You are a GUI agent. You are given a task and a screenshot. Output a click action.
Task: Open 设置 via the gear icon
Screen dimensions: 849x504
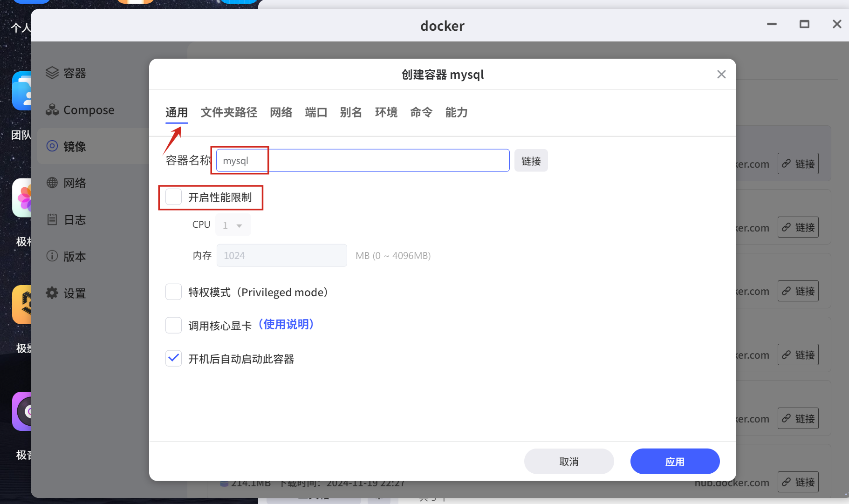(52, 293)
